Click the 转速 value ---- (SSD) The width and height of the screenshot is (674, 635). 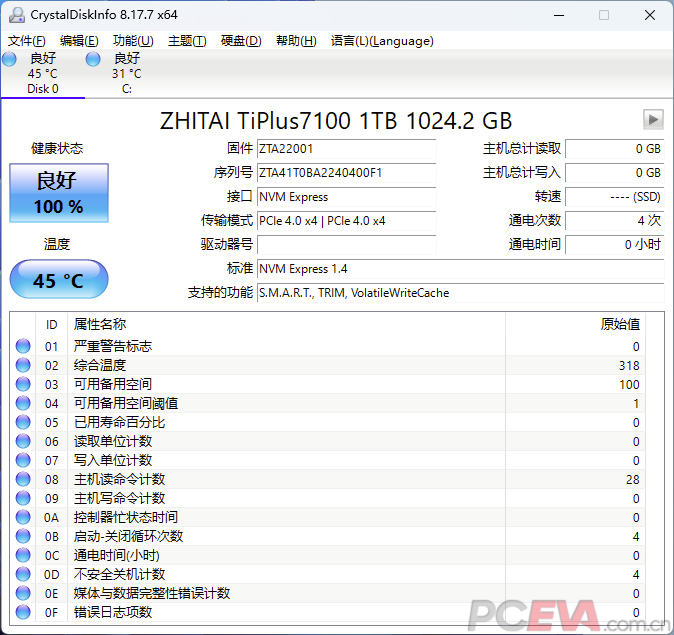pyautogui.click(x=615, y=197)
